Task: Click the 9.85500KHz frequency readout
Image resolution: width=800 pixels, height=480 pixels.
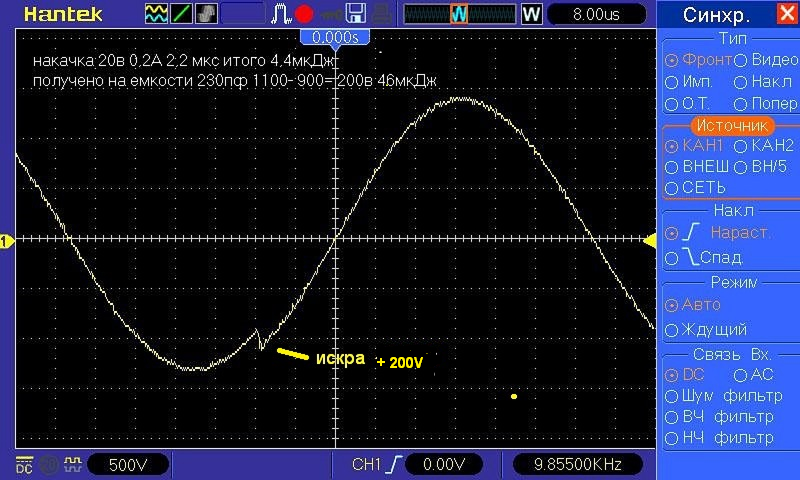Action: tap(578, 465)
